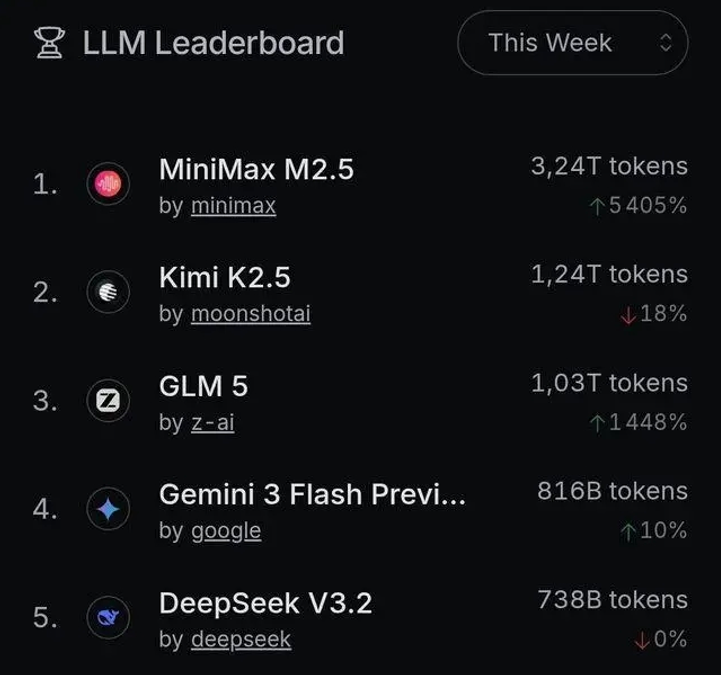The image size is (721, 675).
Task: Open the Kimi K2.5 model entry
Action: [x=225, y=278]
